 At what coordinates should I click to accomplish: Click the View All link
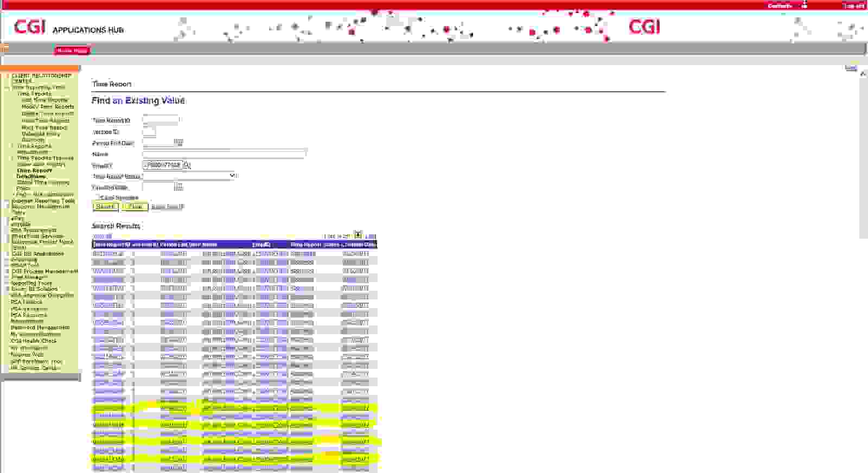click(102, 237)
